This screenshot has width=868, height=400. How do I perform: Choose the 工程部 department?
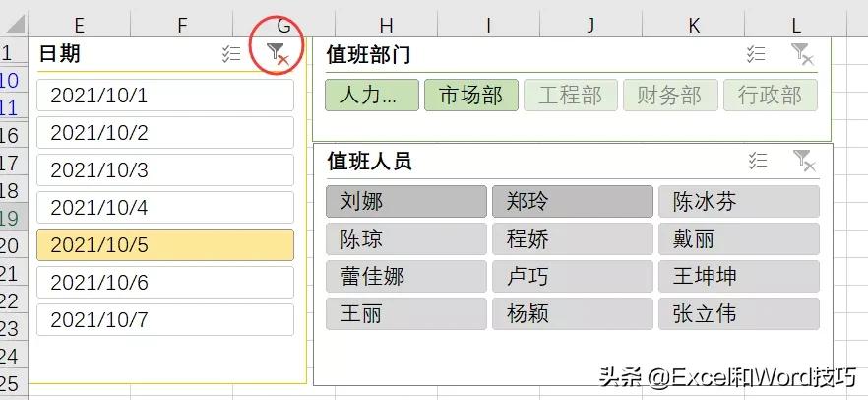point(571,96)
